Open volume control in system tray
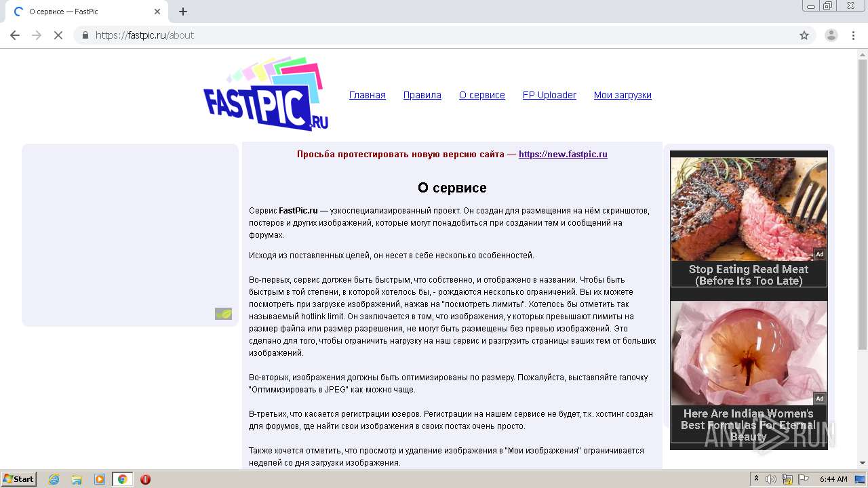This screenshot has width=868, height=488. pyautogui.click(x=771, y=479)
